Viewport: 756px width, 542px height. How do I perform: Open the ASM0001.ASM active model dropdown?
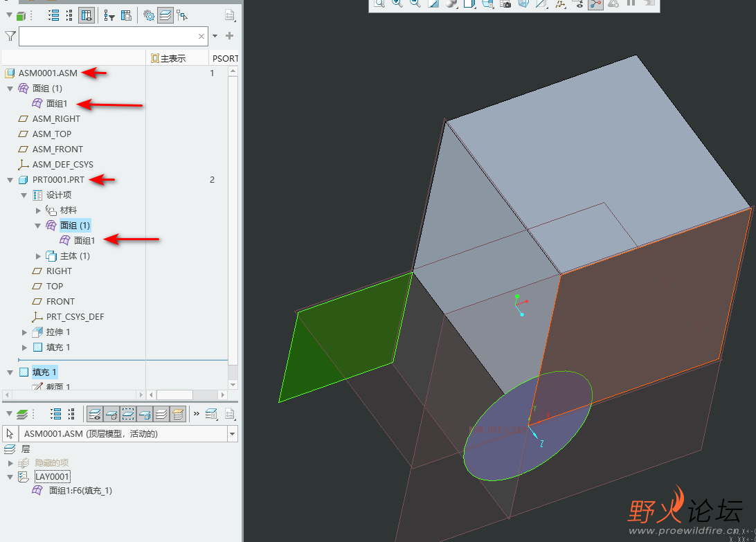pos(233,434)
